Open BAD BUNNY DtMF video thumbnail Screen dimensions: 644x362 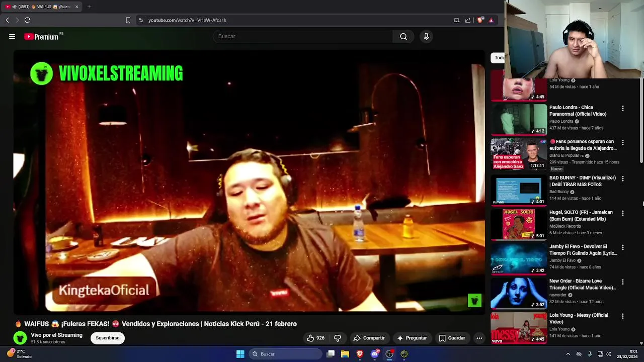coord(518,190)
